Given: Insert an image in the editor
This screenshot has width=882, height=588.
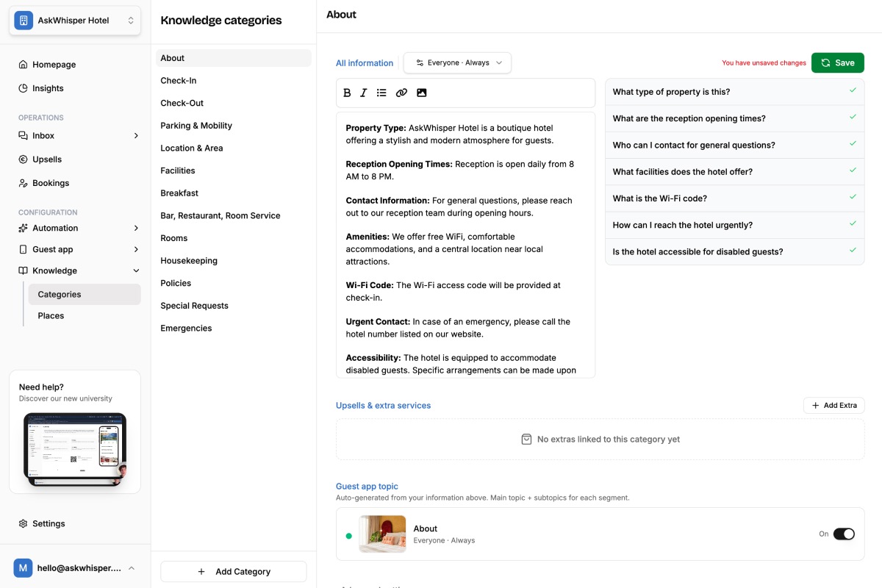Looking at the screenshot, I should click(422, 93).
